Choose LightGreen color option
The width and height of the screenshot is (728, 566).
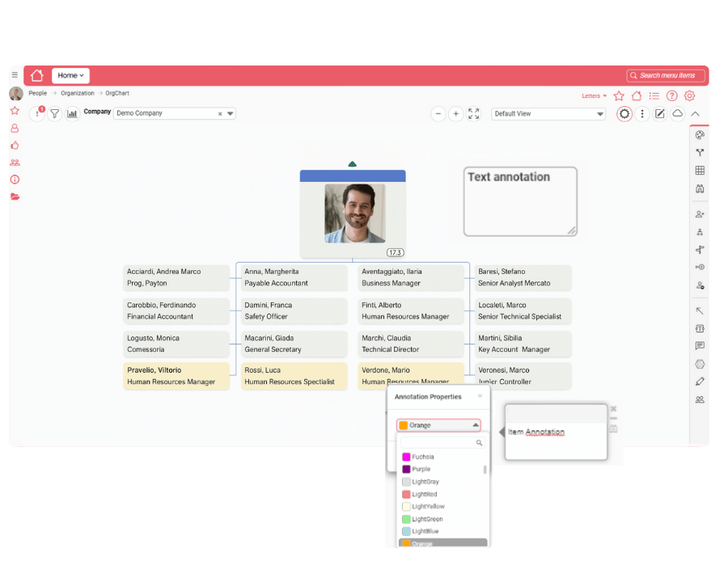pos(442,518)
